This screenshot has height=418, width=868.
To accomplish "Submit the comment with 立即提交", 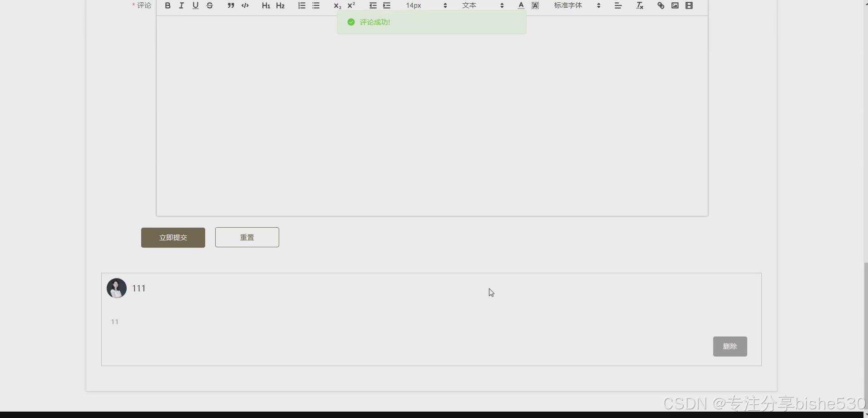I will click(x=173, y=238).
